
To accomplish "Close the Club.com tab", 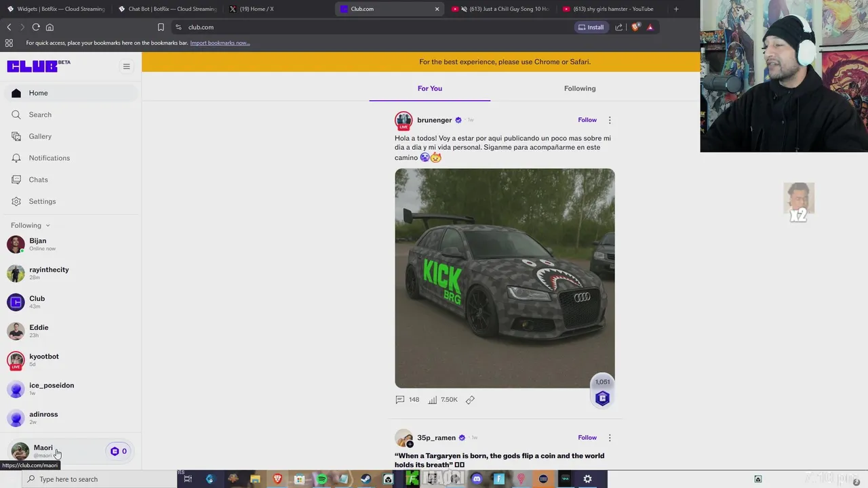I will pyautogui.click(x=437, y=9).
